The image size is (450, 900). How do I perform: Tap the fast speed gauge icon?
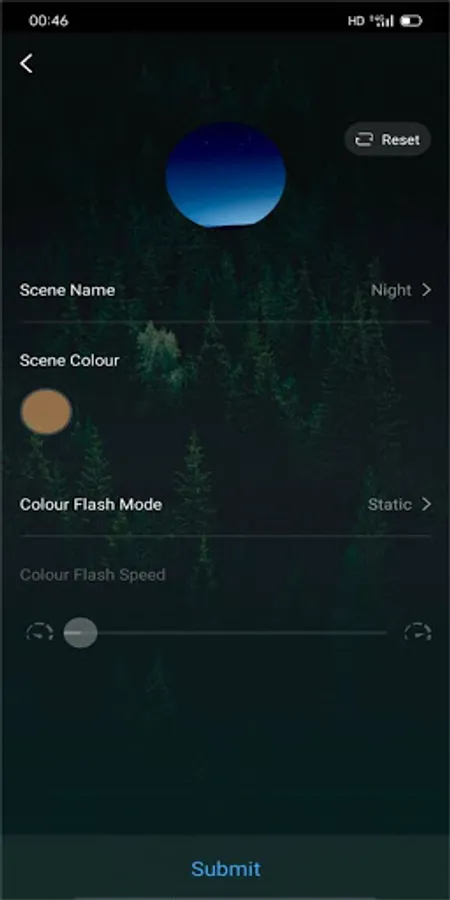point(417,633)
